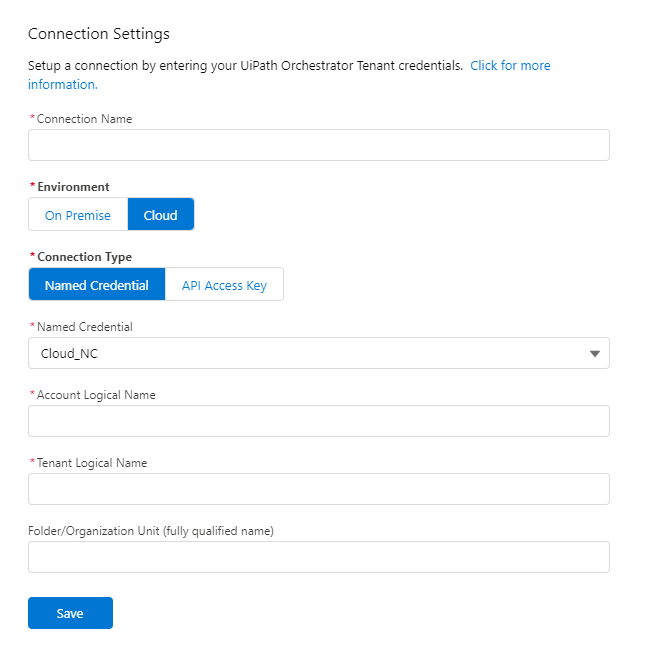Click into the Tenant Logical Name field
Screen dimensions: 660x654
(318, 489)
